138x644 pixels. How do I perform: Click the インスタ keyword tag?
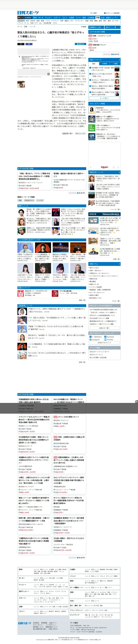point(40,200)
